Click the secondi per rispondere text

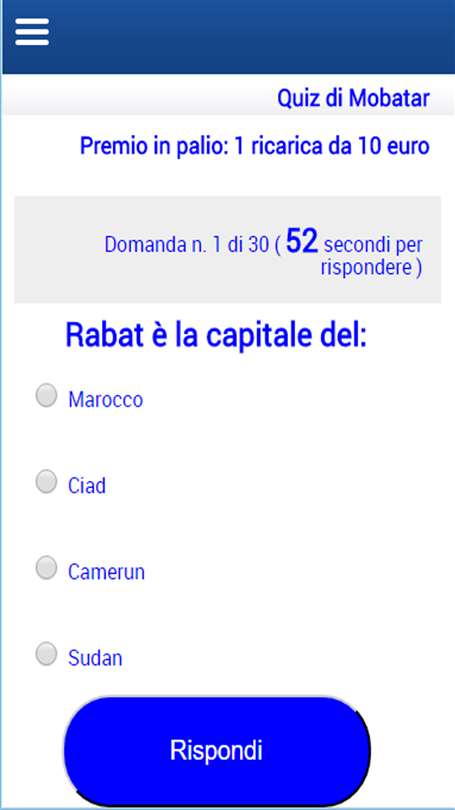[x=372, y=256]
